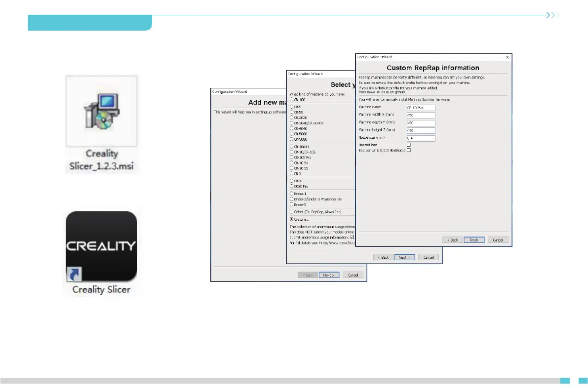588x392 pixels.
Task: Click Next in the Select machine window
Action: pyautogui.click(x=404, y=257)
